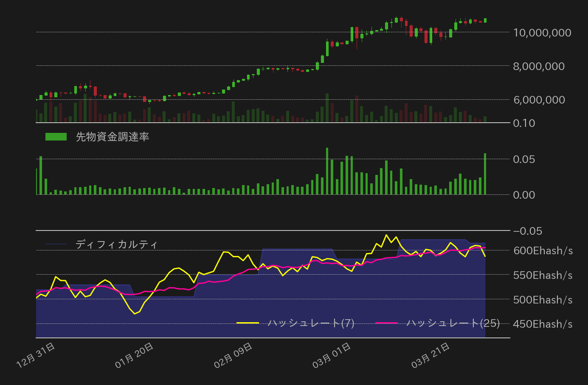Screen dimensions: 588x385
Task: Hide the ディフィカルティ series via legend text
Action: [x=117, y=244]
